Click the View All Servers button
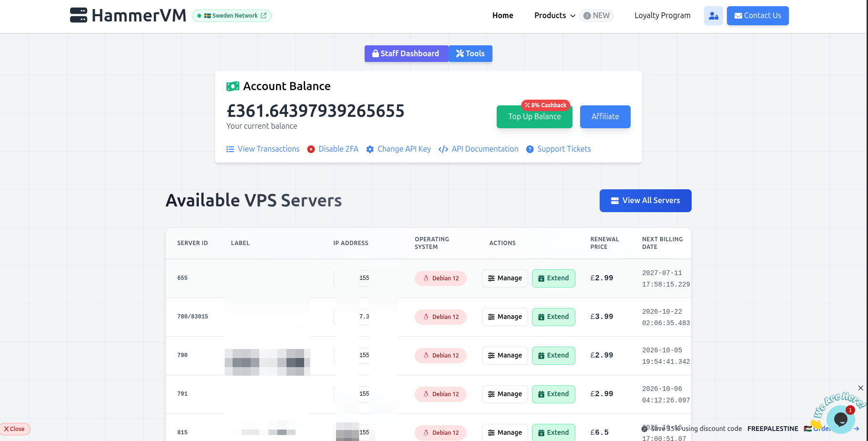This screenshot has width=868, height=441. coord(645,201)
